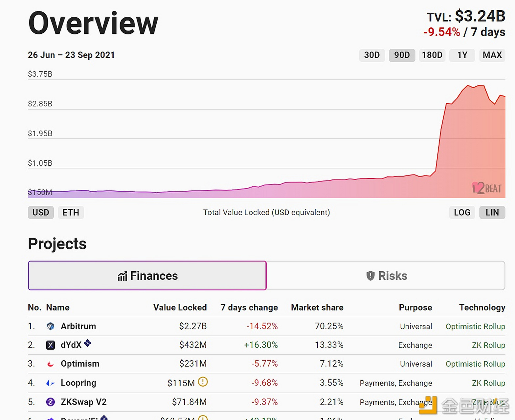
Task: Click the Loopring logo icon
Action: (x=50, y=383)
